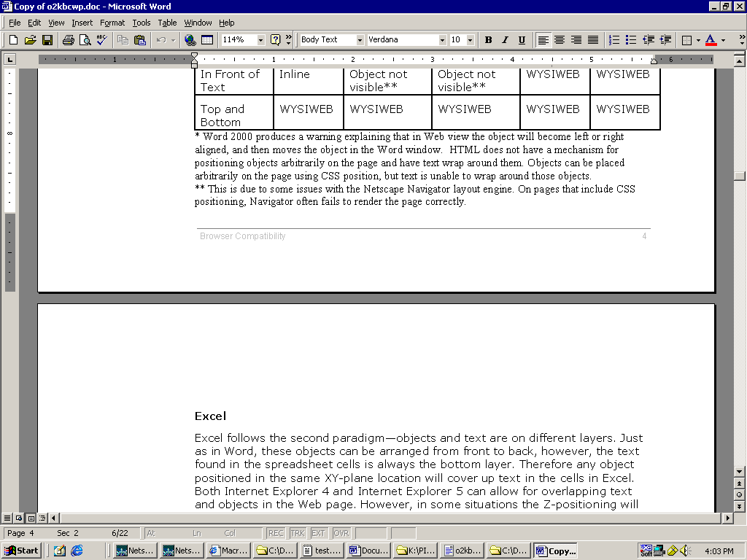
Task: Expand More Buttons on Formatting toolbar
Action: [x=742, y=40]
